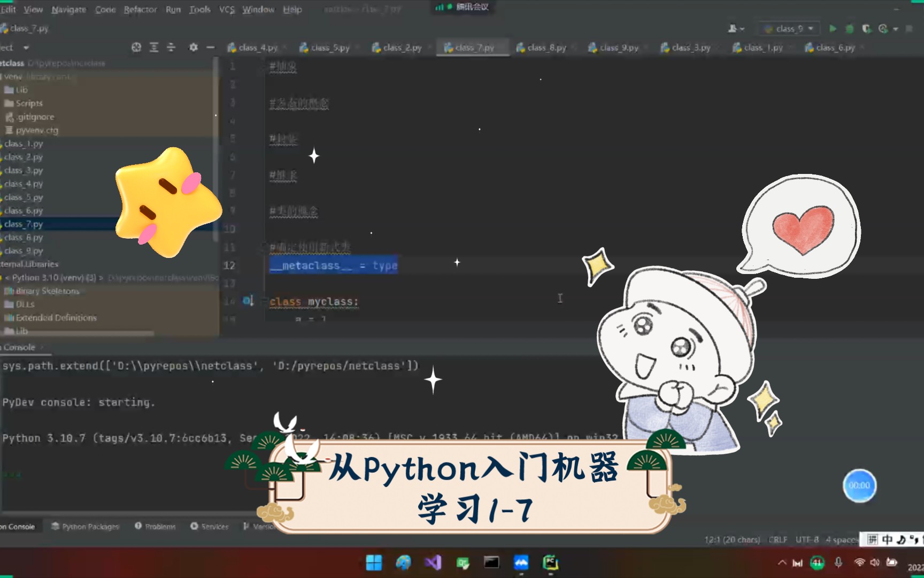
Task: Open the Refactor menu
Action: tap(140, 9)
